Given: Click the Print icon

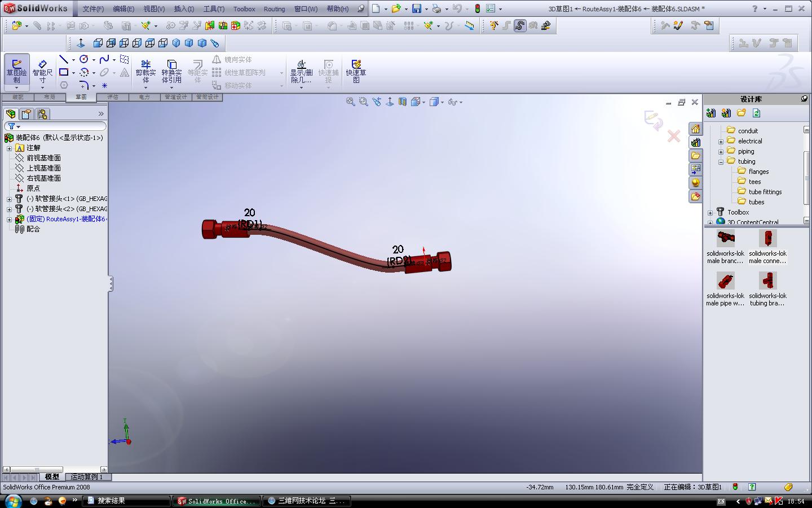Looking at the screenshot, I should point(436,8).
